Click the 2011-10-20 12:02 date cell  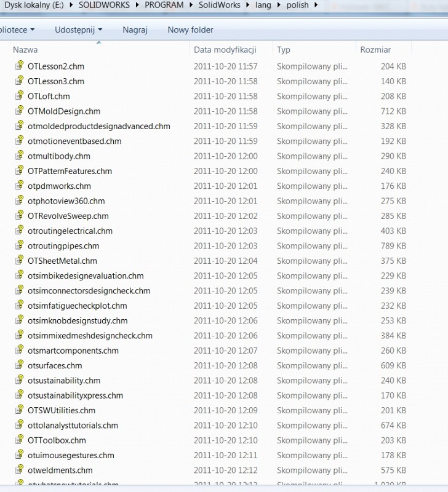click(x=225, y=216)
